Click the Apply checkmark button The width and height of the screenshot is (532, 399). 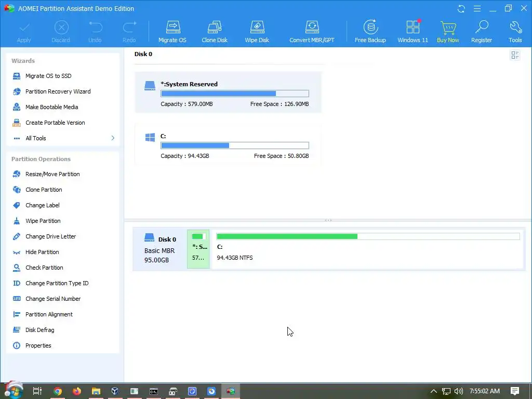click(x=24, y=32)
